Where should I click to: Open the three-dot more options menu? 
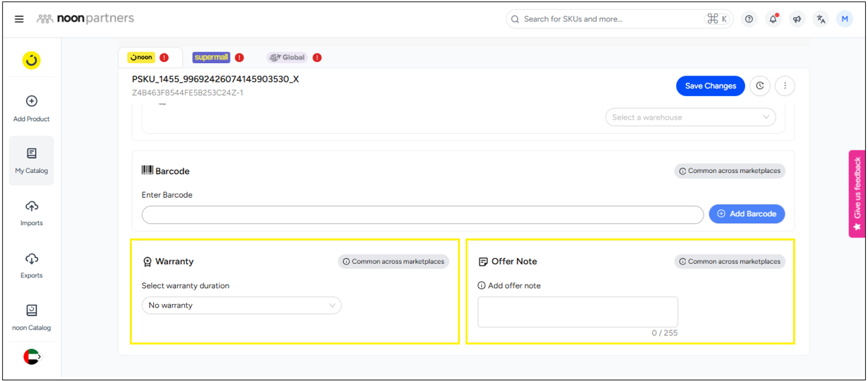785,86
